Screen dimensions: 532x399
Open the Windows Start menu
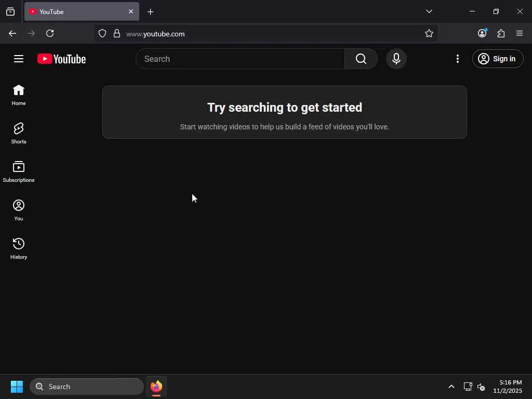(17, 387)
